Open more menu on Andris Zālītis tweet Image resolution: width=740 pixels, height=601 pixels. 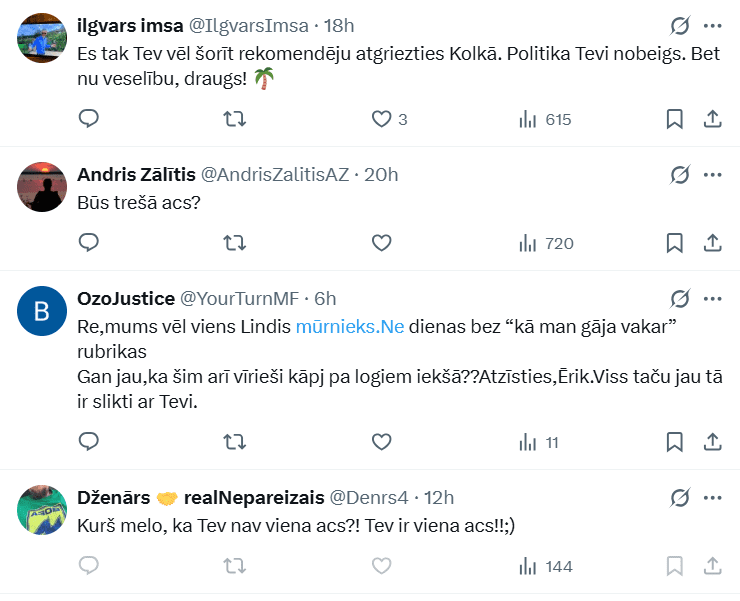click(x=713, y=174)
